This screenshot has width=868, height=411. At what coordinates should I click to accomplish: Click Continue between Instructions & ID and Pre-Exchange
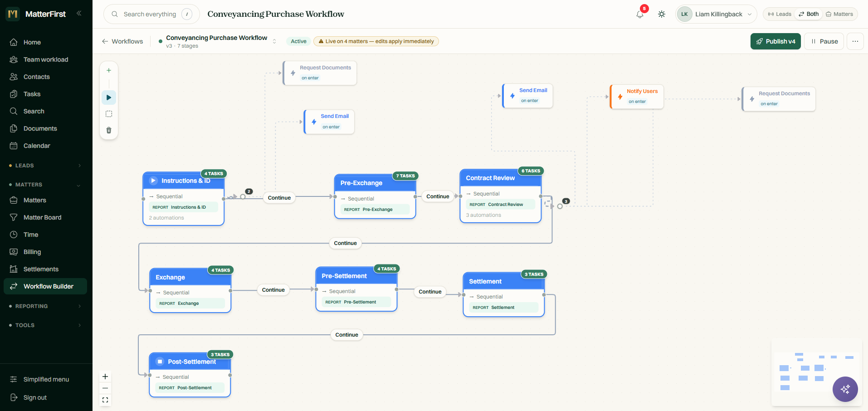(279, 198)
